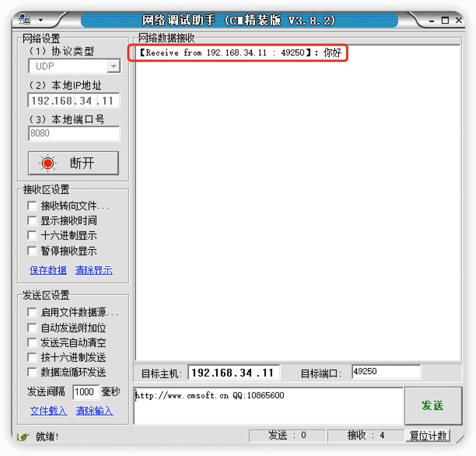Click the 就绪! status text
Image resolution: width=476 pixels, height=456 pixels.
[47, 436]
